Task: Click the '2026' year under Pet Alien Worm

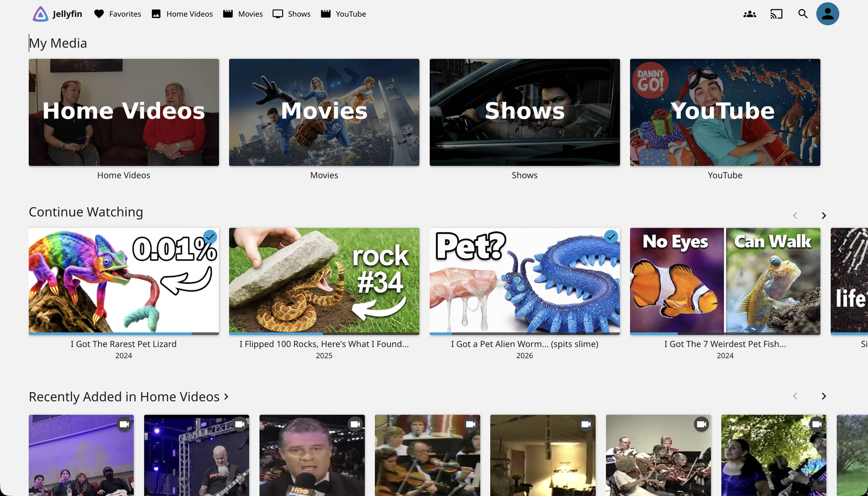Action: tap(525, 355)
